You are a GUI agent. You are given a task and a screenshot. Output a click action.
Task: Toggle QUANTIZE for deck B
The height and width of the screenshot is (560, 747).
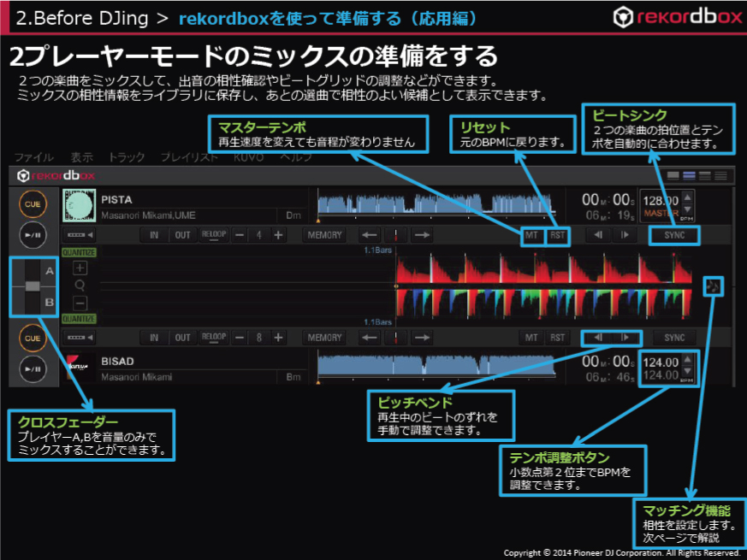point(79,319)
